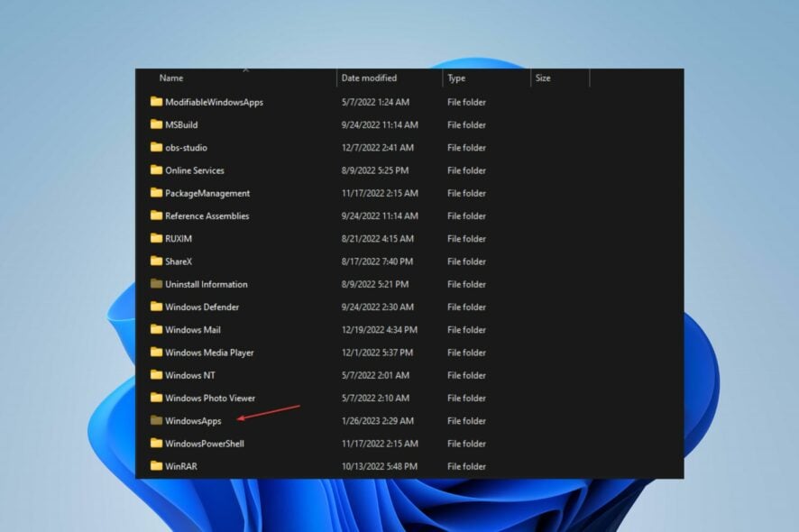Click the date 1/26/2023 2:29 AM
This screenshot has width=799, height=532.
click(378, 421)
